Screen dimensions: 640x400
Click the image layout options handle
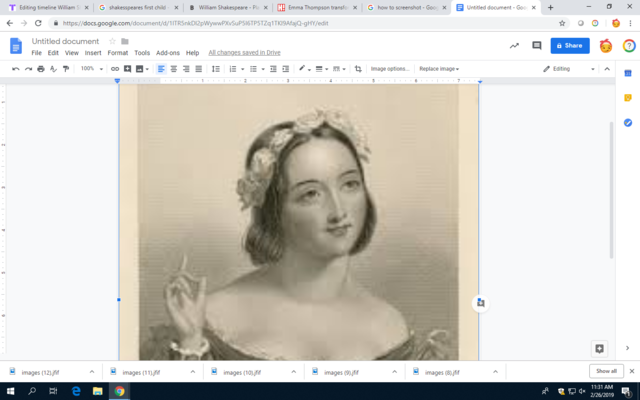[480, 303]
